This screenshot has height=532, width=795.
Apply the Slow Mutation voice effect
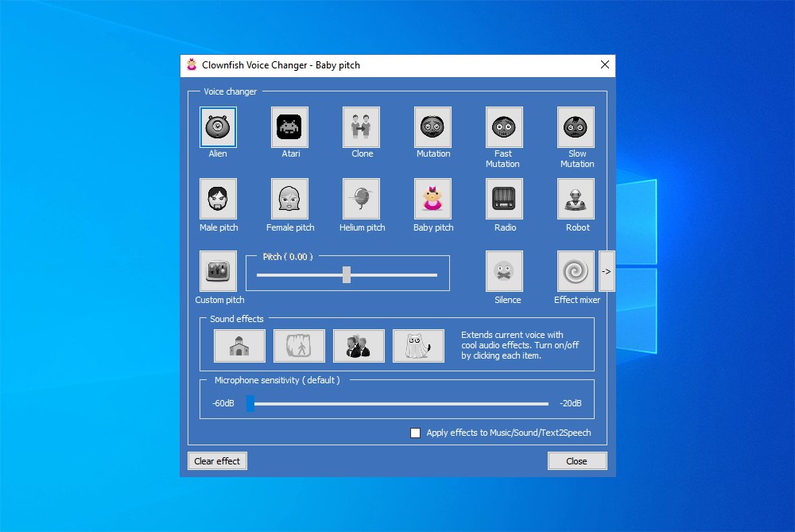pyautogui.click(x=576, y=126)
